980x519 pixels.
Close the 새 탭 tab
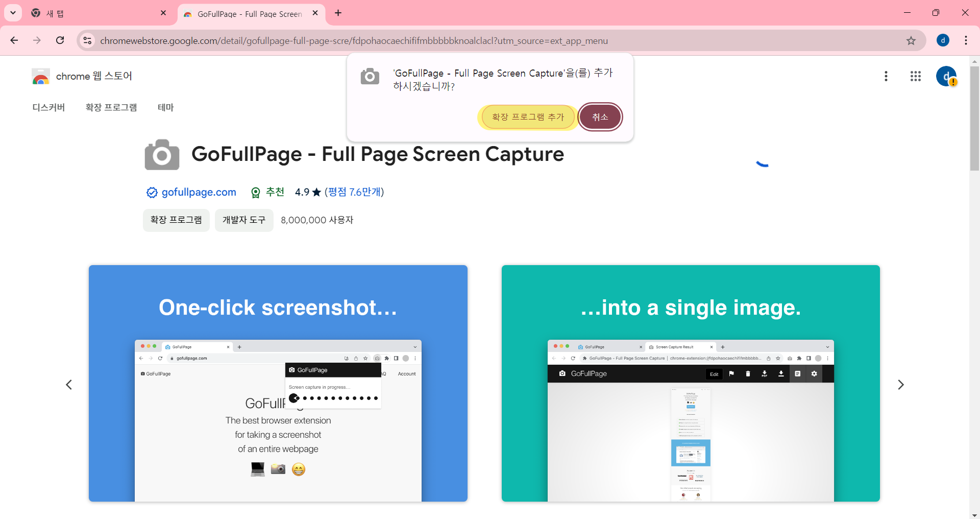pyautogui.click(x=163, y=13)
